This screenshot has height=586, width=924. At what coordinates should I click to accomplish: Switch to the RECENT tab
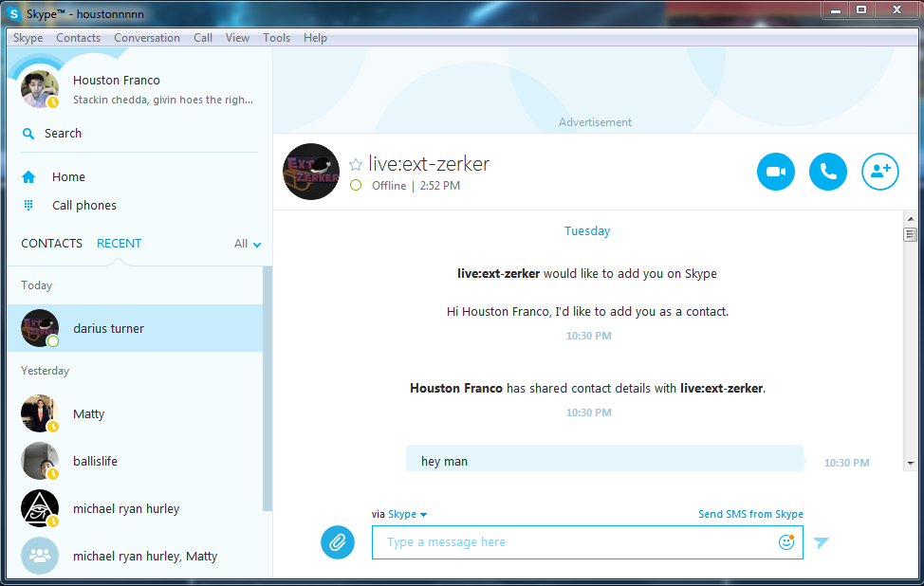point(119,244)
